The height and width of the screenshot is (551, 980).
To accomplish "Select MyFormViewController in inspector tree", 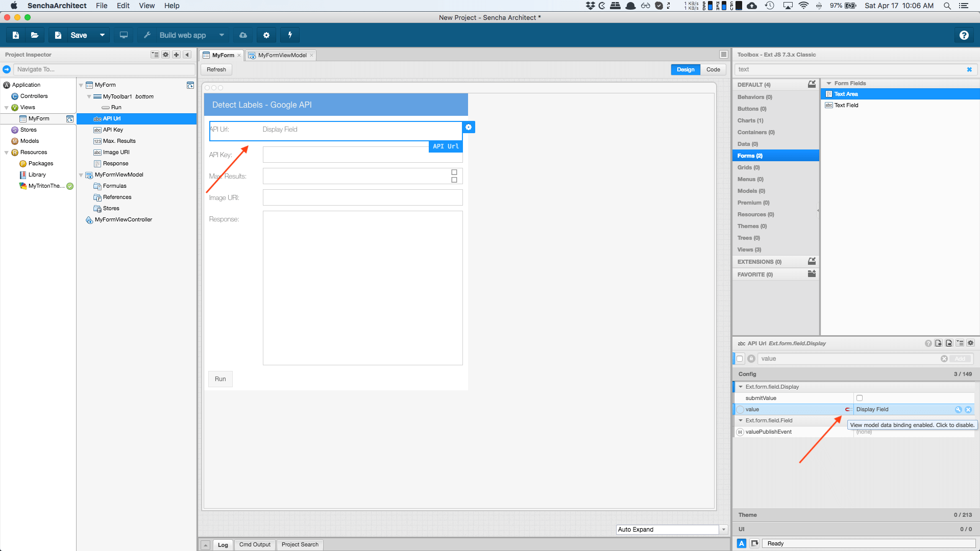I will click(123, 219).
